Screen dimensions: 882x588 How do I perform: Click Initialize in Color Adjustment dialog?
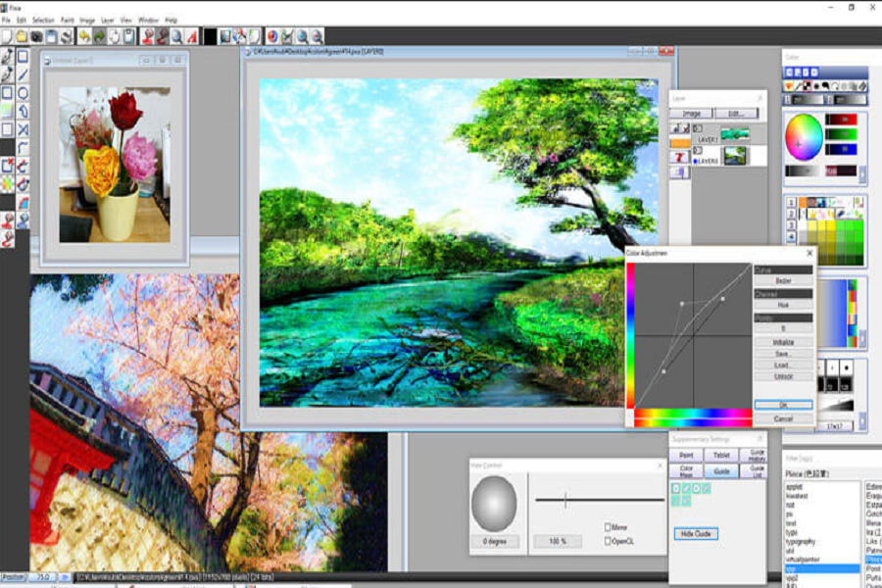tap(783, 342)
